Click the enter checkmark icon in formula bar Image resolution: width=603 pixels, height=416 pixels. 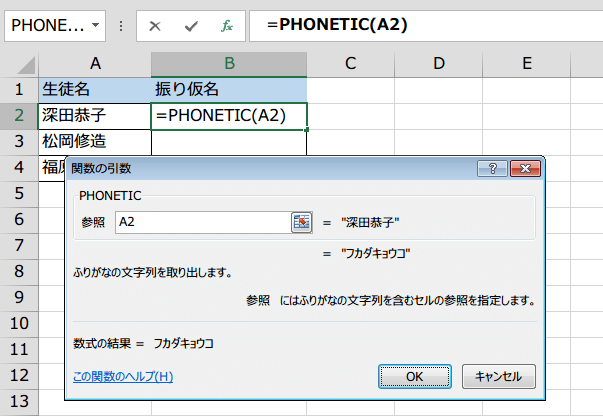pos(191,25)
